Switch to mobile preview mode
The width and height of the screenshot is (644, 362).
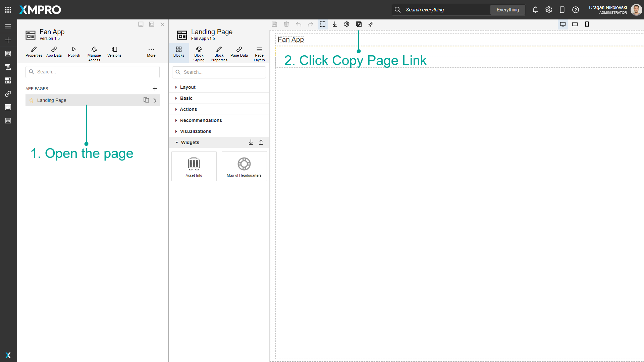pos(587,24)
